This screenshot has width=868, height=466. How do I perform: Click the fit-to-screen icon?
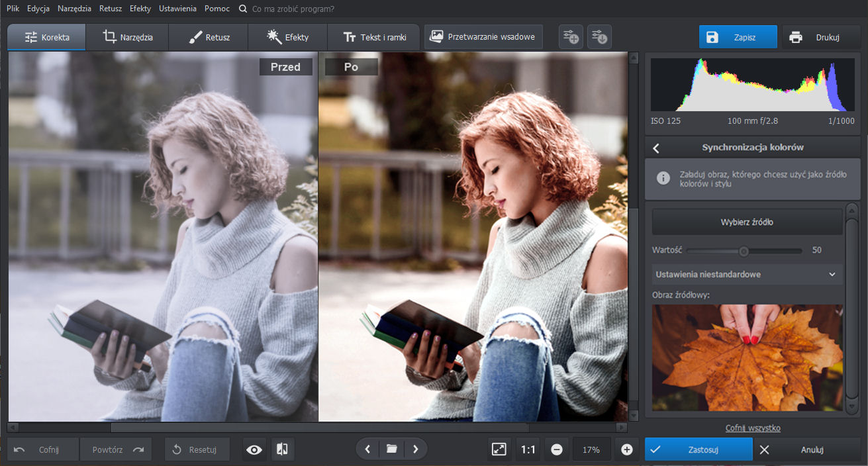tap(499, 449)
